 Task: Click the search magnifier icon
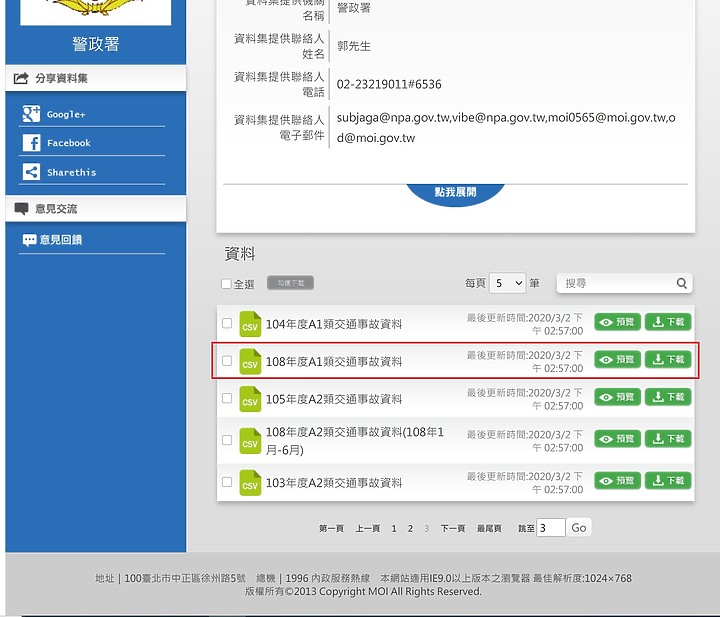[x=682, y=283]
